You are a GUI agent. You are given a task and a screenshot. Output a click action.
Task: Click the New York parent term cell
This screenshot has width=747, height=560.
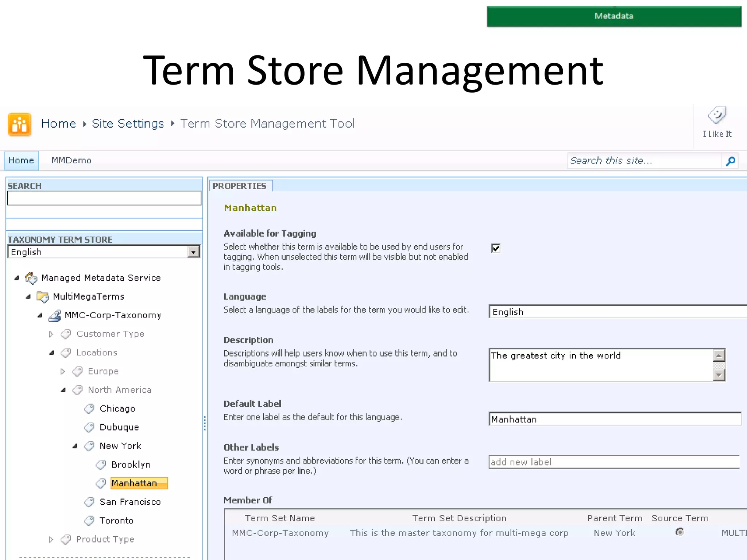point(615,533)
